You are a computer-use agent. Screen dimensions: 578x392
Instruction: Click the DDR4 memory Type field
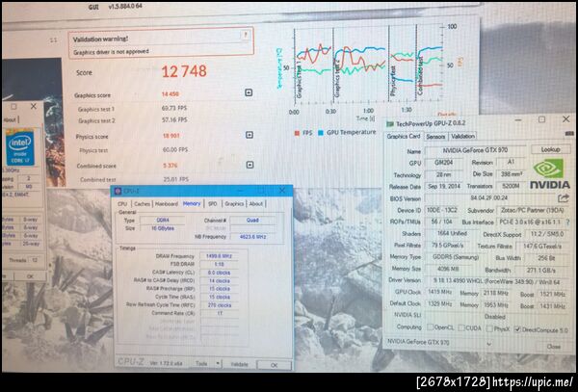coord(163,220)
